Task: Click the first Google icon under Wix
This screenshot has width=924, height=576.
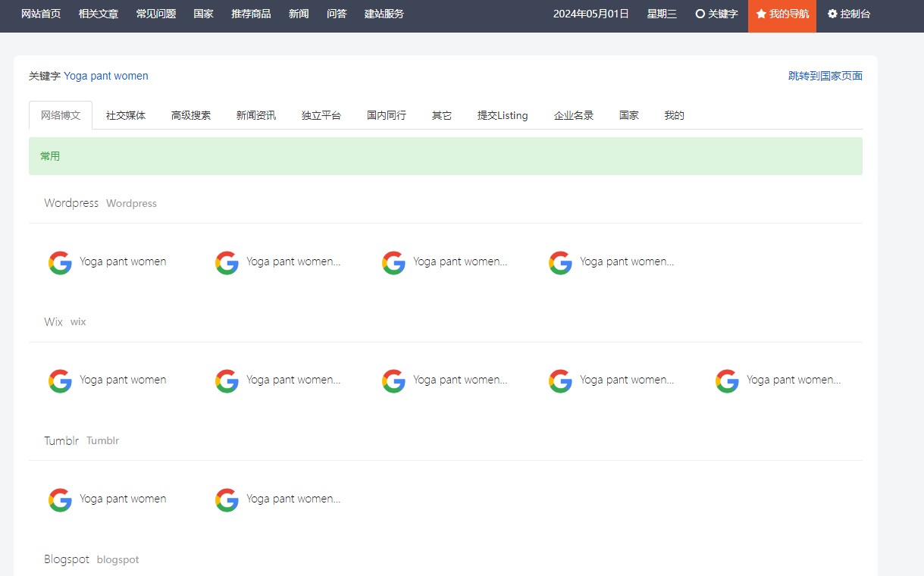Action: pyautogui.click(x=60, y=381)
